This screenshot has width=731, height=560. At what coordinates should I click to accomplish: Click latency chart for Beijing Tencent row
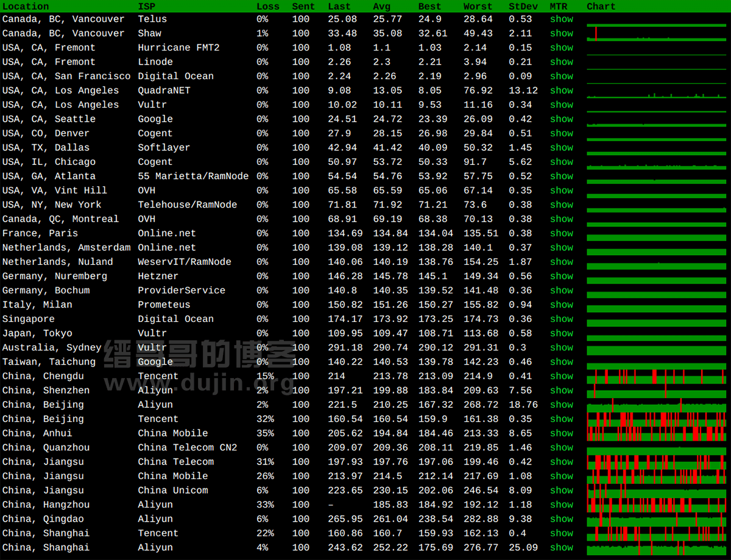[x=657, y=419]
